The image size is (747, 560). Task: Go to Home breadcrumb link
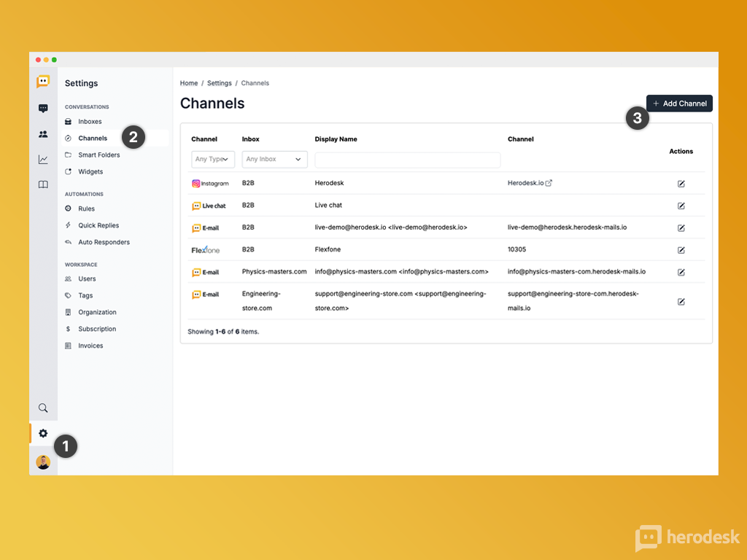tap(189, 83)
